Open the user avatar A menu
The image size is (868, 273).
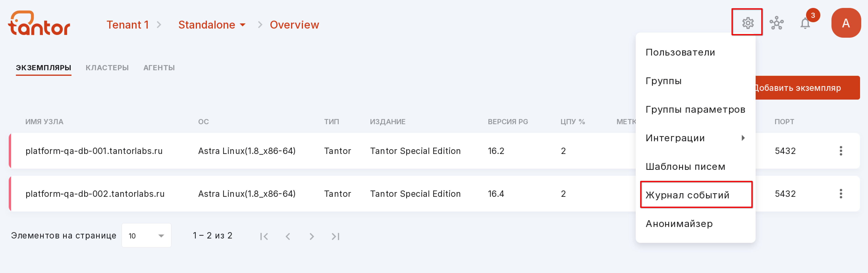point(846,23)
